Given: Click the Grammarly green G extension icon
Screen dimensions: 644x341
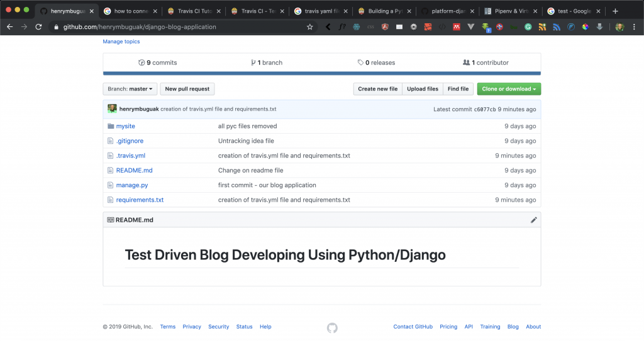Looking at the screenshot, I should click(528, 26).
